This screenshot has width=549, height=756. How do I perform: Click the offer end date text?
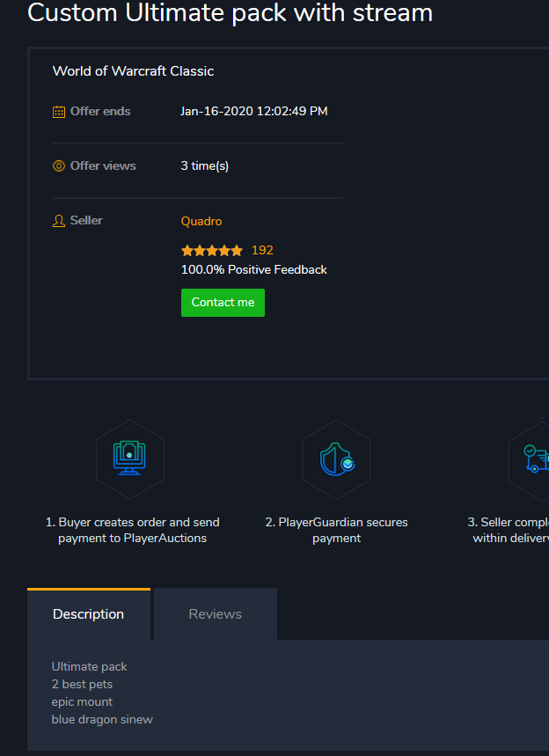pyautogui.click(x=253, y=112)
